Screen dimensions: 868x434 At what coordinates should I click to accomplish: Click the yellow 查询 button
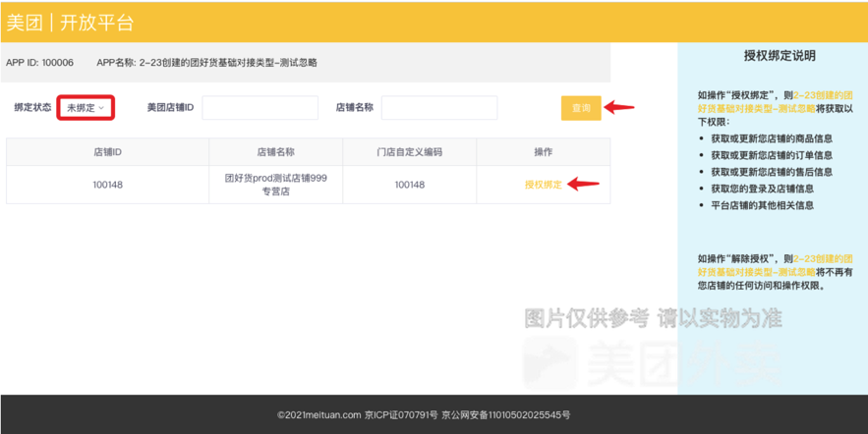point(581,108)
